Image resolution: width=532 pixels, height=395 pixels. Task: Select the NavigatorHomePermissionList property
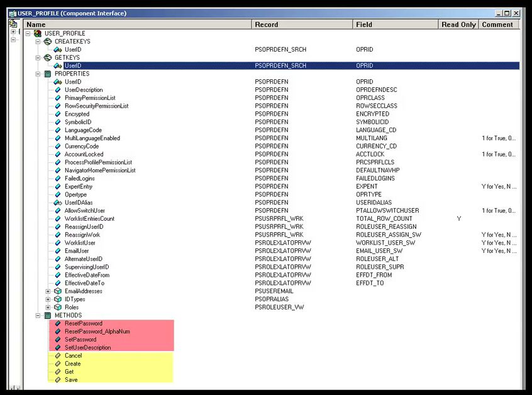click(100, 170)
